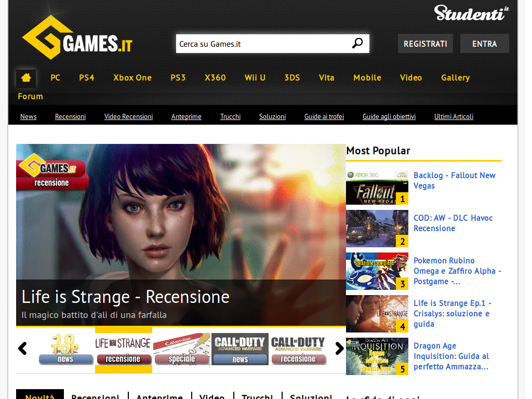
Task: Open the Mobile section
Action: (367, 78)
